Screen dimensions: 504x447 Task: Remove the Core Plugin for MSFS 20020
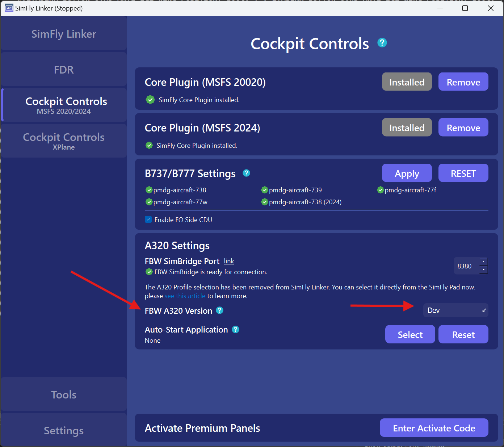[x=463, y=82]
